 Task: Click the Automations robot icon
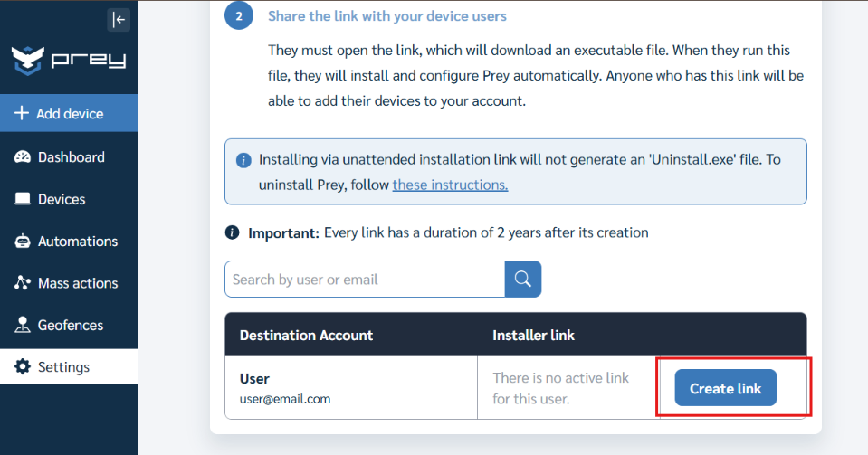(x=23, y=242)
